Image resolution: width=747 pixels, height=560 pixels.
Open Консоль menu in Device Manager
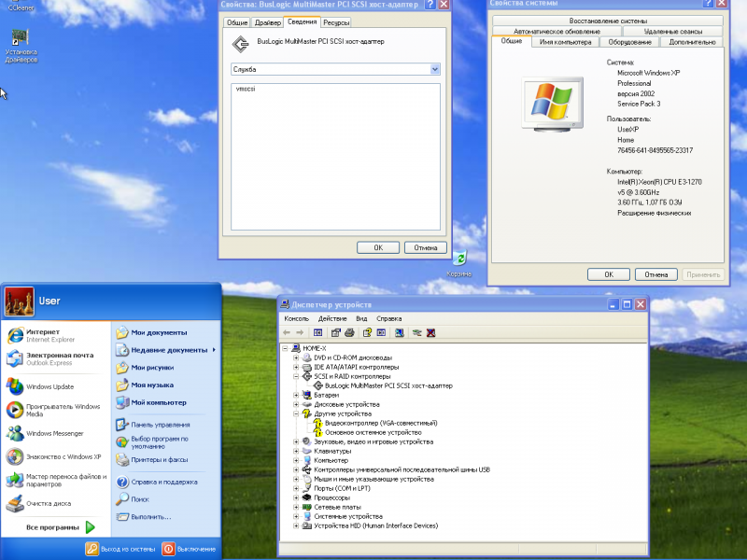point(296,318)
